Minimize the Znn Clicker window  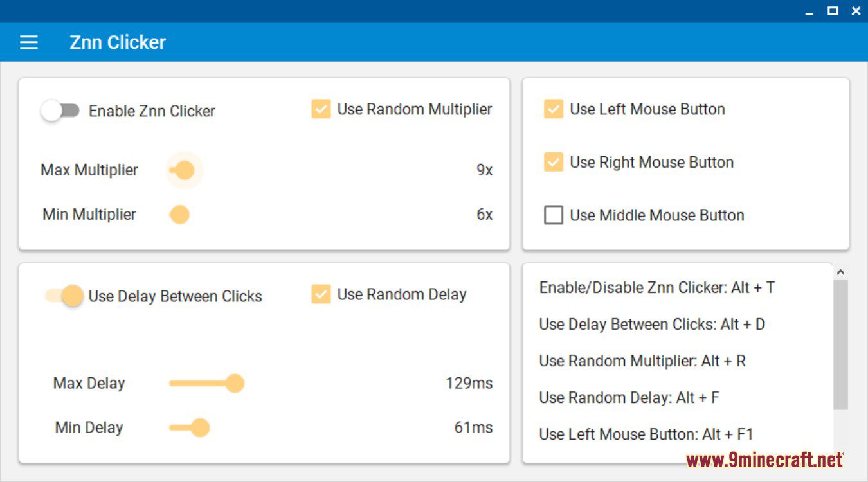point(809,11)
